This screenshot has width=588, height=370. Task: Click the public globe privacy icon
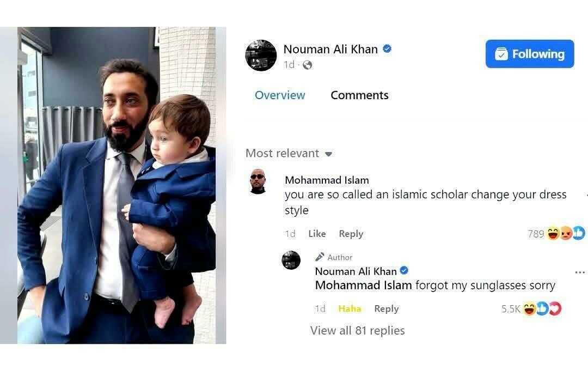pos(307,65)
